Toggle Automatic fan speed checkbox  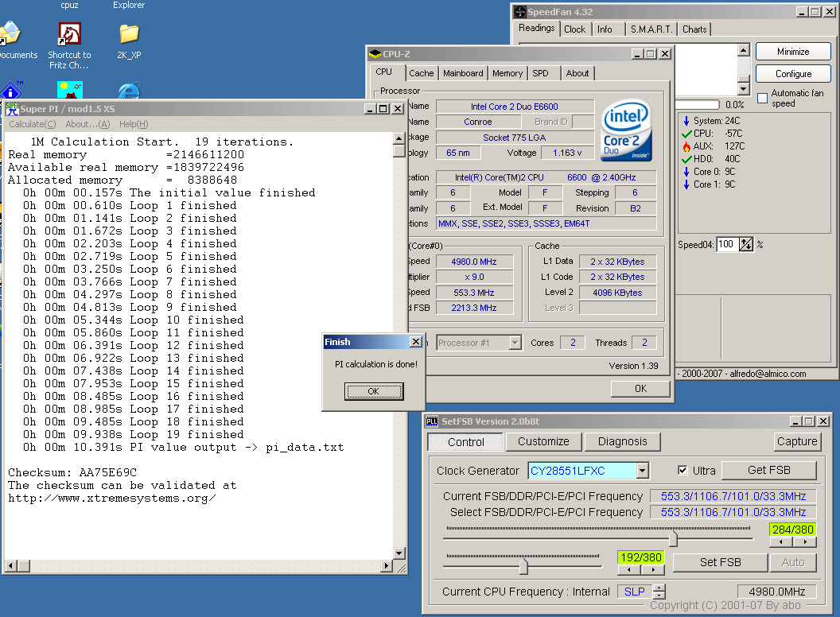point(762,98)
